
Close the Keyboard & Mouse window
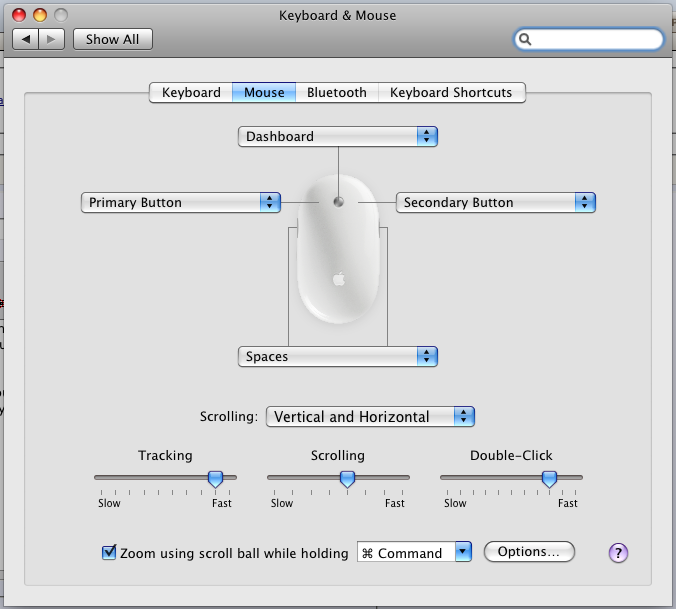click(19, 15)
